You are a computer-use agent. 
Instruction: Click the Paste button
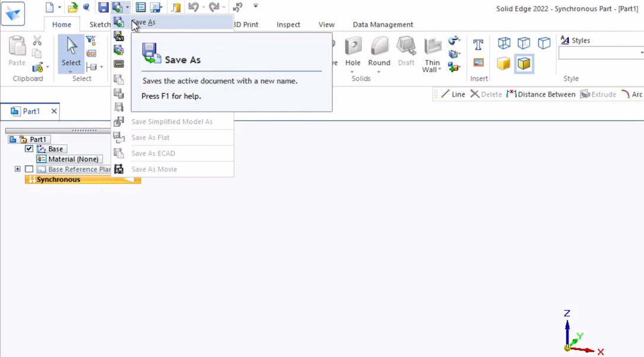tap(17, 51)
